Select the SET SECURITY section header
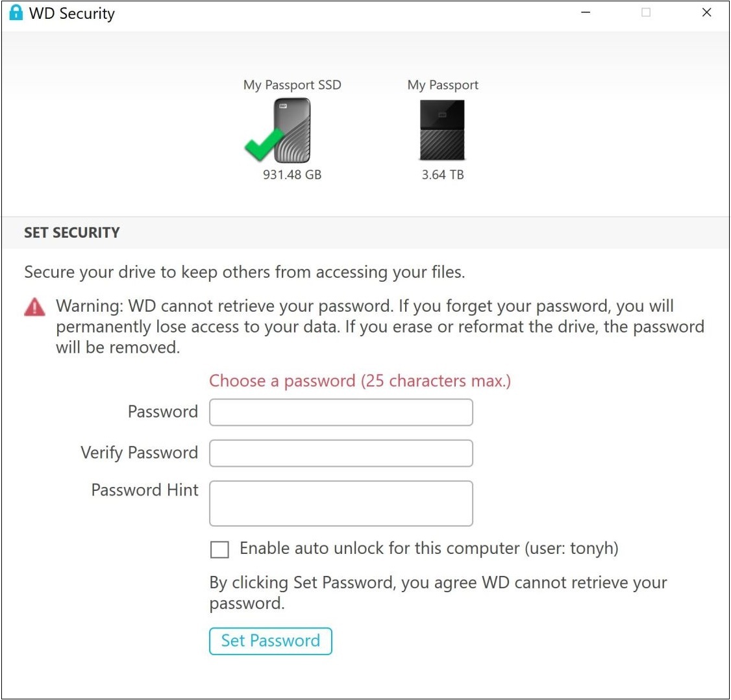The width and height of the screenshot is (731, 700). [71, 232]
